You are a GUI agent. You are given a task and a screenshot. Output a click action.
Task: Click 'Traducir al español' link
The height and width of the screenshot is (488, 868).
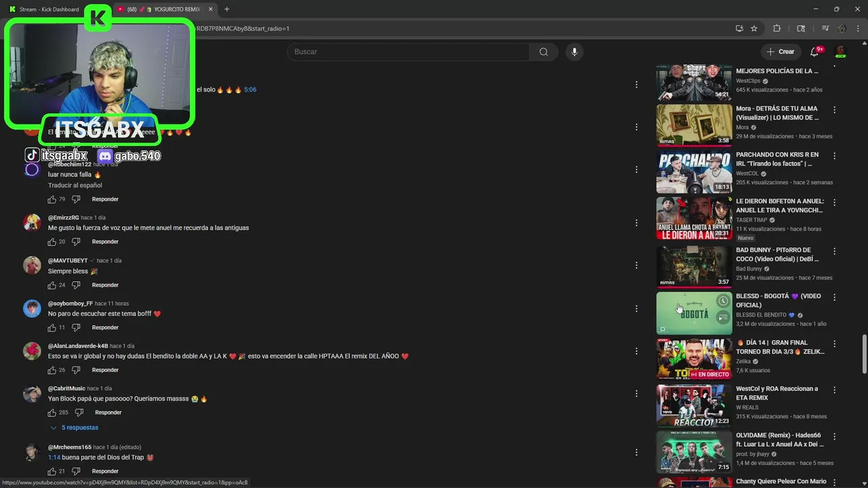75,185
